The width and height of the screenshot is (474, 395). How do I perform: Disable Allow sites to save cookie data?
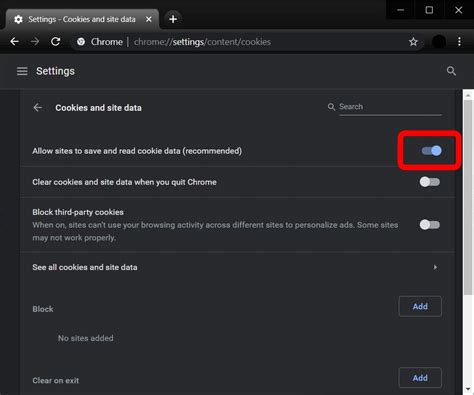click(432, 151)
